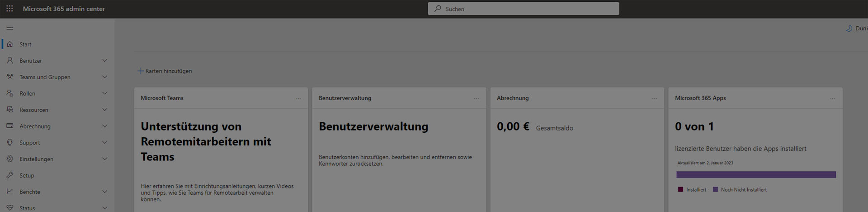
Task: Click the Teams und Gruppen icon
Action: [x=10, y=77]
